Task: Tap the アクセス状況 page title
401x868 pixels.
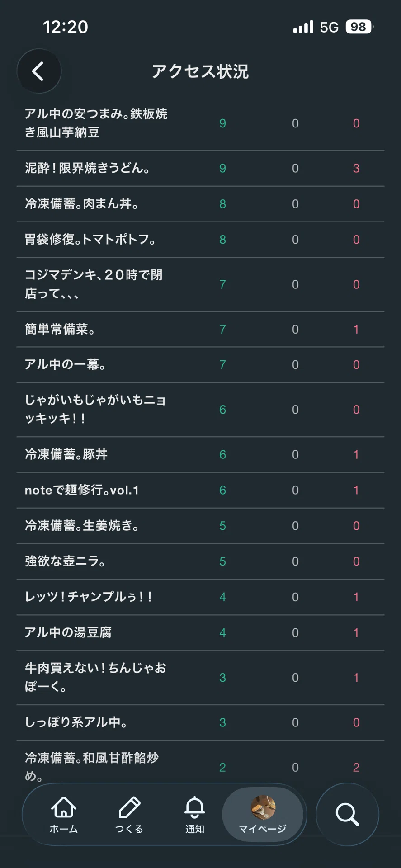Action: pos(200,71)
